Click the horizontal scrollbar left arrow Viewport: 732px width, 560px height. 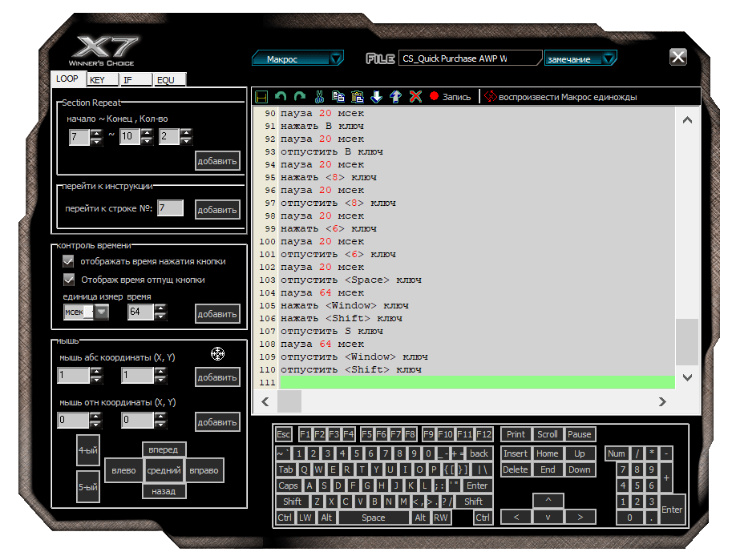pyautogui.click(x=265, y=402)
